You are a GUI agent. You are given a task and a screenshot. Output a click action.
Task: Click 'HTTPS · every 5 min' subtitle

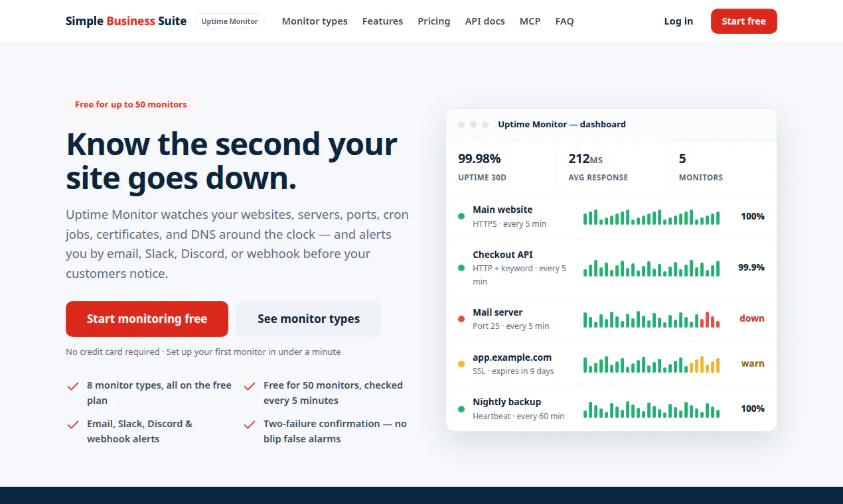509,224
